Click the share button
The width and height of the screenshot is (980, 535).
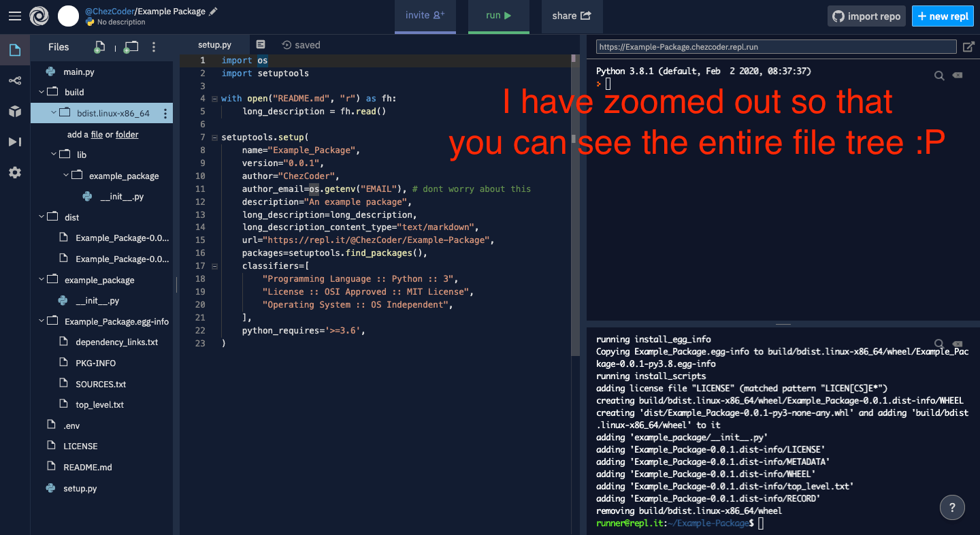572,16
